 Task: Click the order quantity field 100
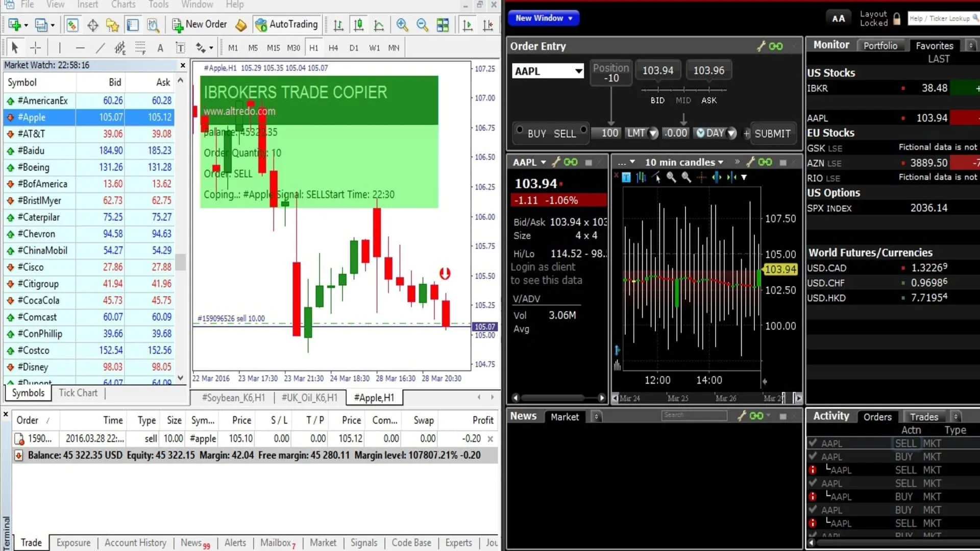[x=606, y=133]
